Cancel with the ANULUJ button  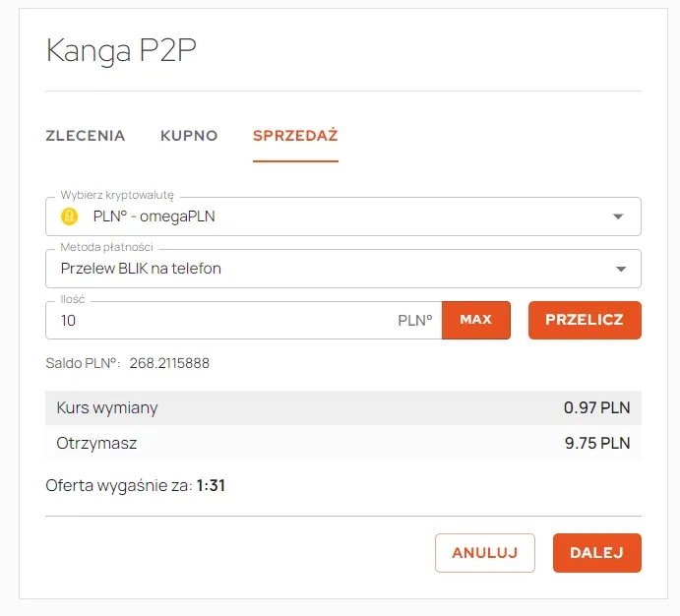click(x=485, y=553)
